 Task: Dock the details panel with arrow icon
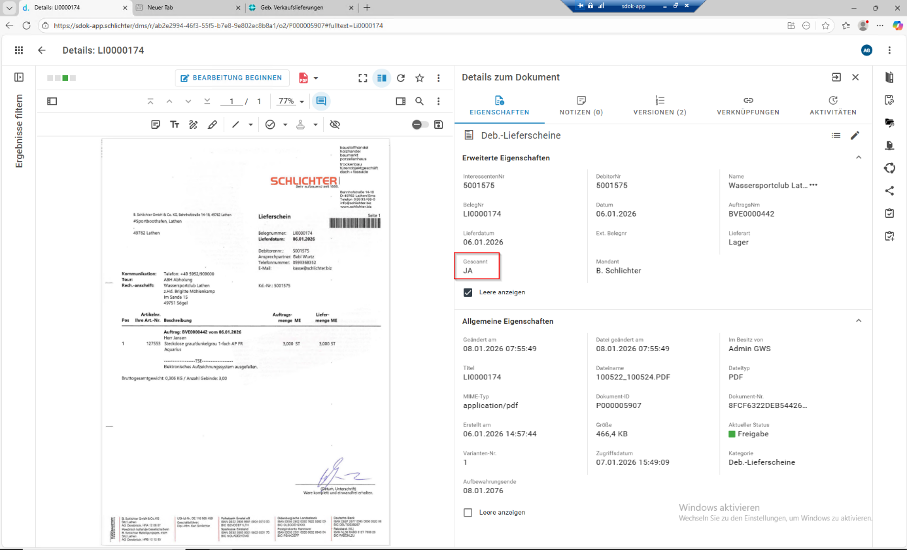(x=836, y=77)
